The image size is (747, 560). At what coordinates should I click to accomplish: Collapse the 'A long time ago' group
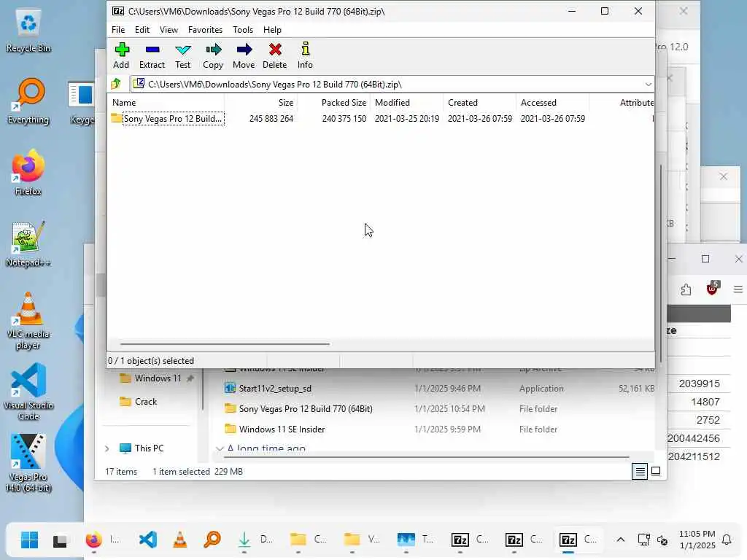tap(220, 448)
